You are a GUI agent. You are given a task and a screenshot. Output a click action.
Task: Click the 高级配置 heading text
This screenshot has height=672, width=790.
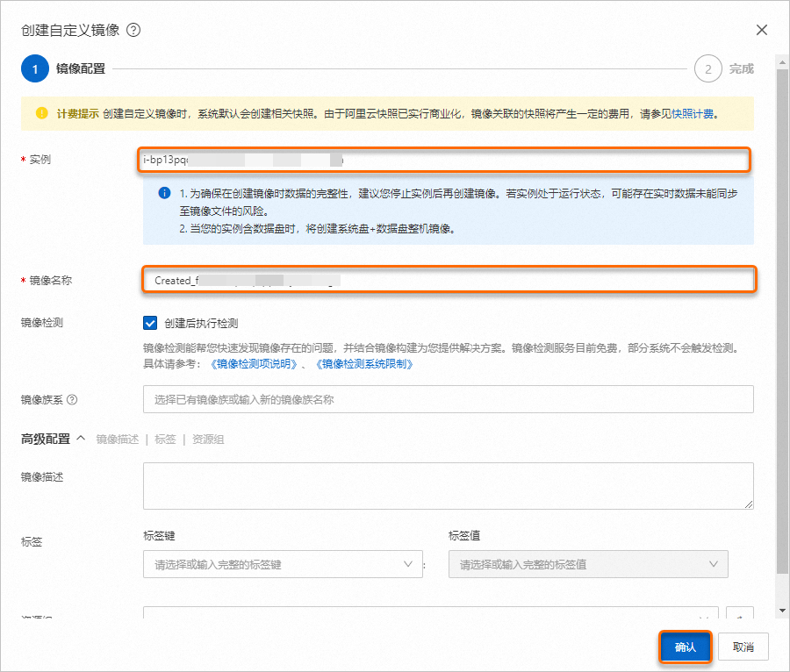click(x=46, y=439)
